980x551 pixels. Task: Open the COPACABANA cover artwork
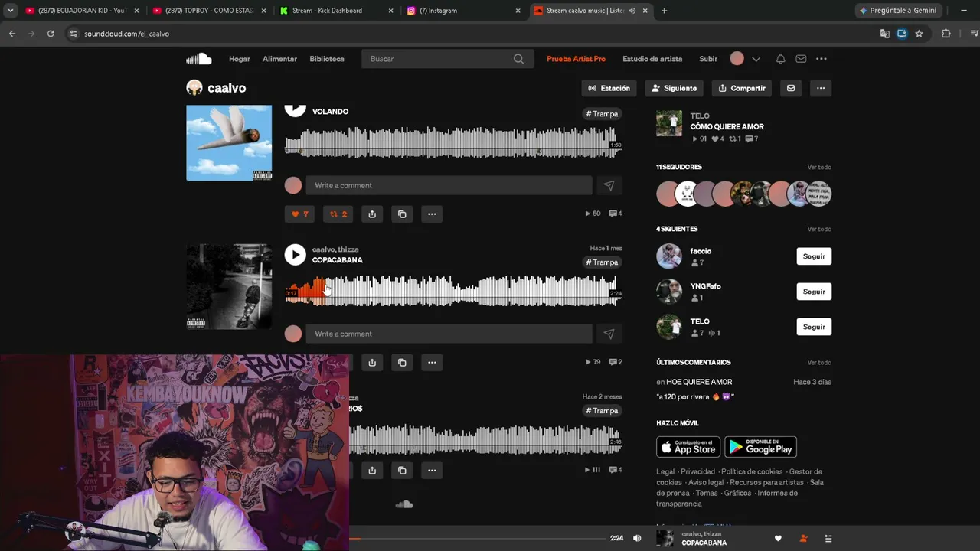pyautogui.click(x=229, y=287)
